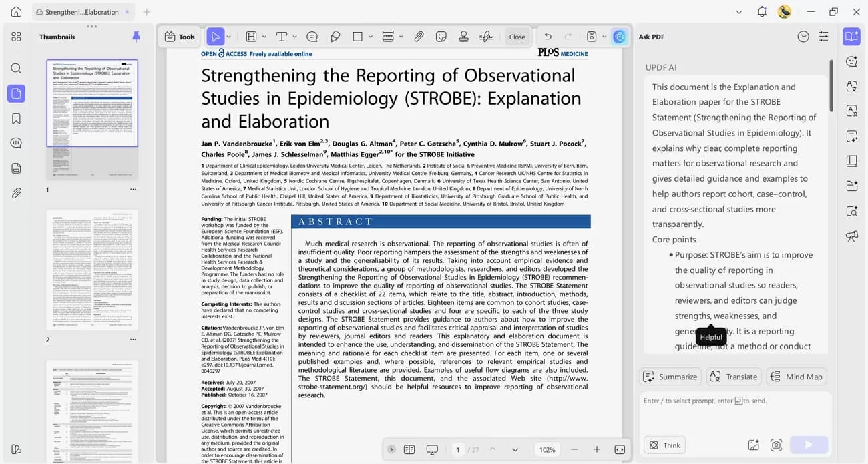The height and width of the screenshot is (464, 868).
Task: Pin the Thumbnails panel
Action: 136,37
